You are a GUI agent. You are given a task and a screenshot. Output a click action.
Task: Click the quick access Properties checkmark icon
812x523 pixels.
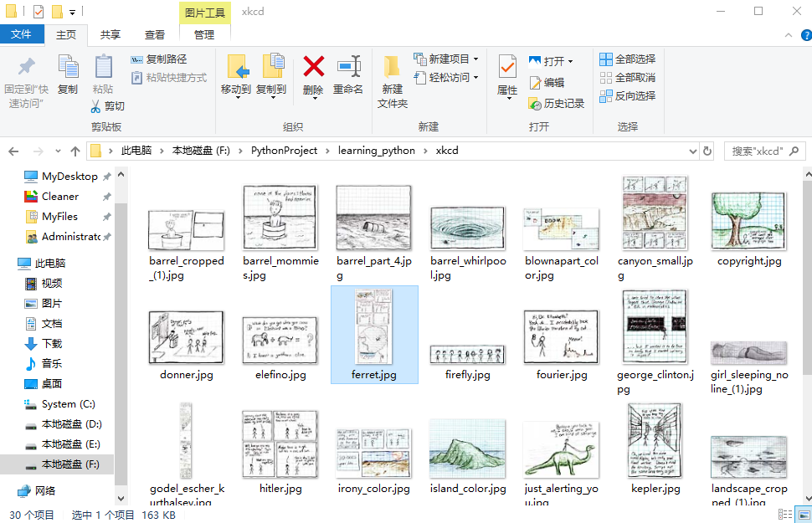[39, 11]
